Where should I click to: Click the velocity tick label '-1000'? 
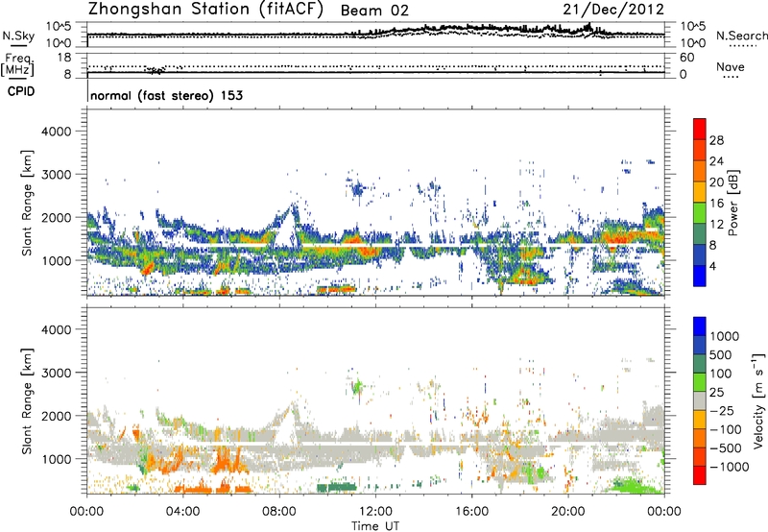click(x=729, y=467)
